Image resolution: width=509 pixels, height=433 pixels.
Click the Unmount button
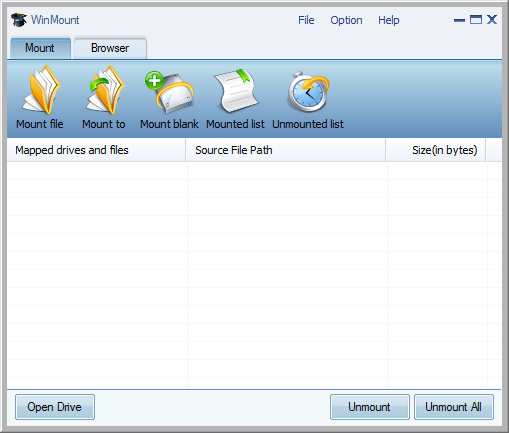pyautogui.click(x=369, y=407)
